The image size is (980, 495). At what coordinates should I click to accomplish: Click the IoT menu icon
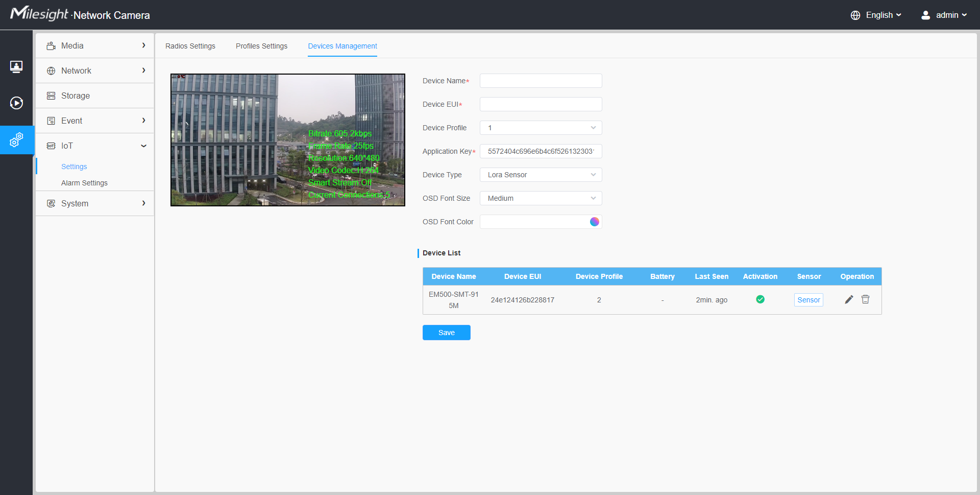51,146
